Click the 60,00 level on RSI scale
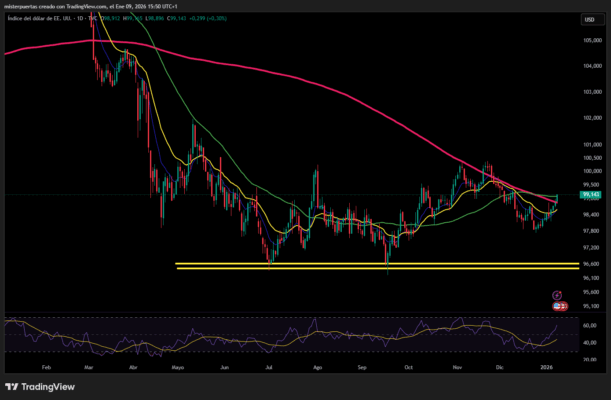611x400 pixels. tap(589, 326)
